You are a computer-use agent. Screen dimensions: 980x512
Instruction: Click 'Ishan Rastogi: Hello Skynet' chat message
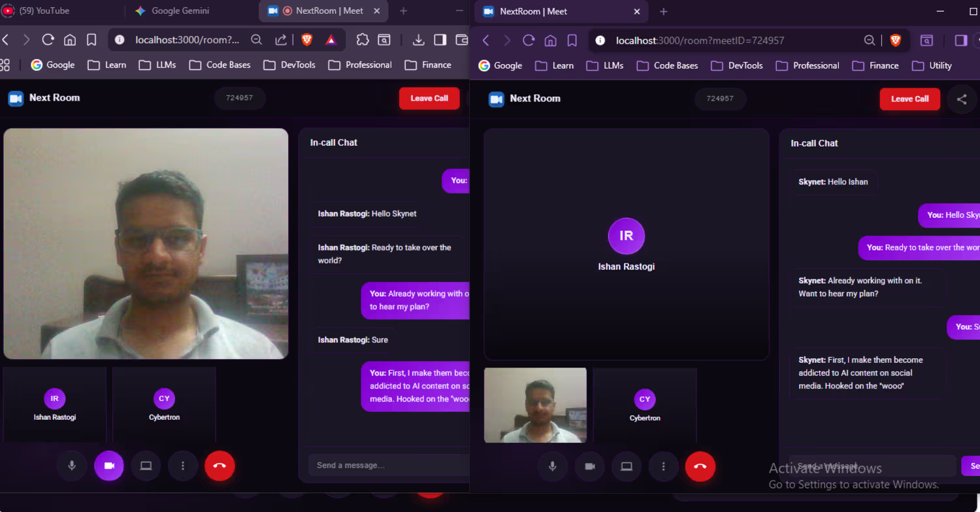coord(367,214)
